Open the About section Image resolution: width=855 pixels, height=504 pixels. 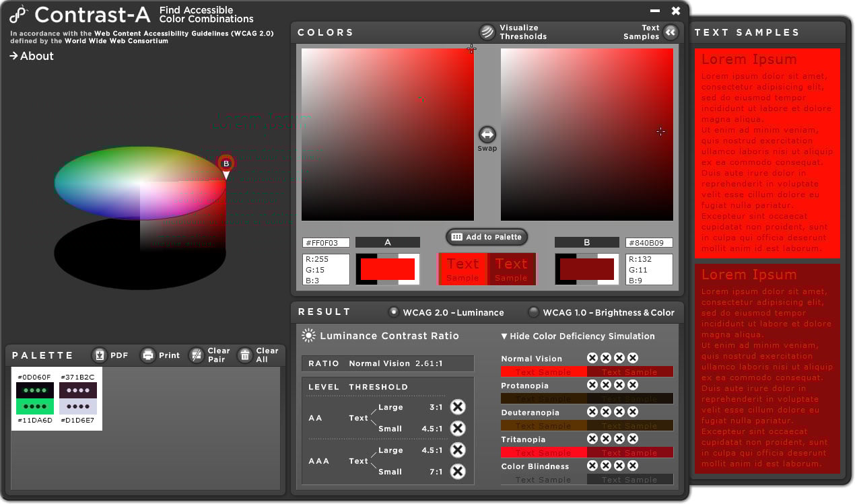coord(32,56)
